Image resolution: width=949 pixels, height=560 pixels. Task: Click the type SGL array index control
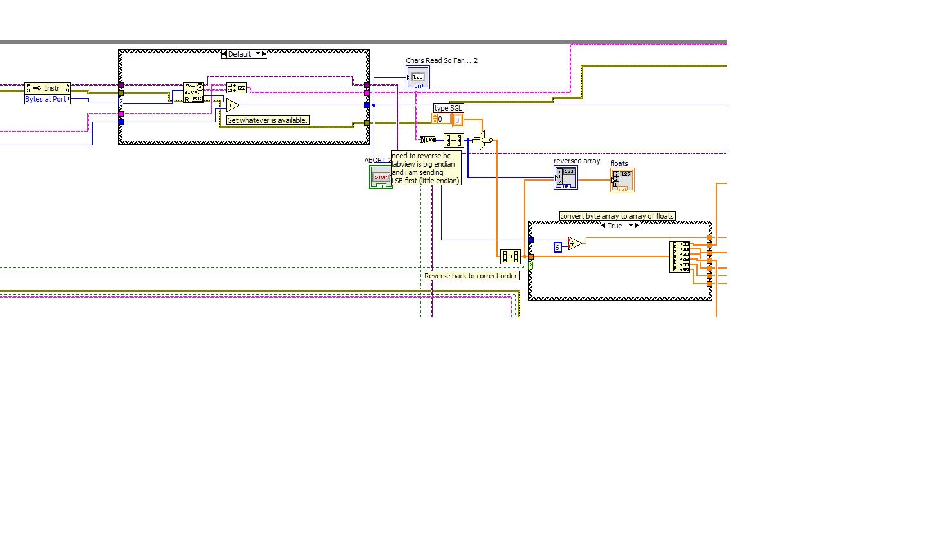pyautogui.click(x=441, y=119)
